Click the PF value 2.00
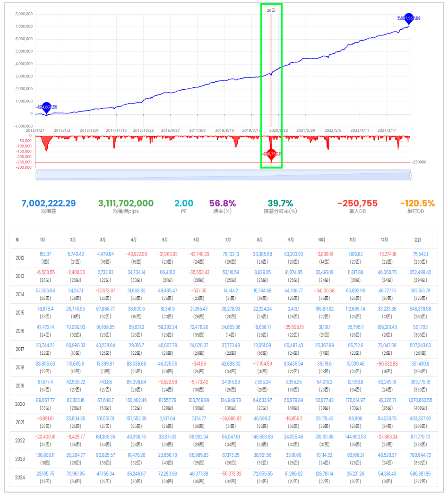448x496 pixels. click(x=184, y=203)
